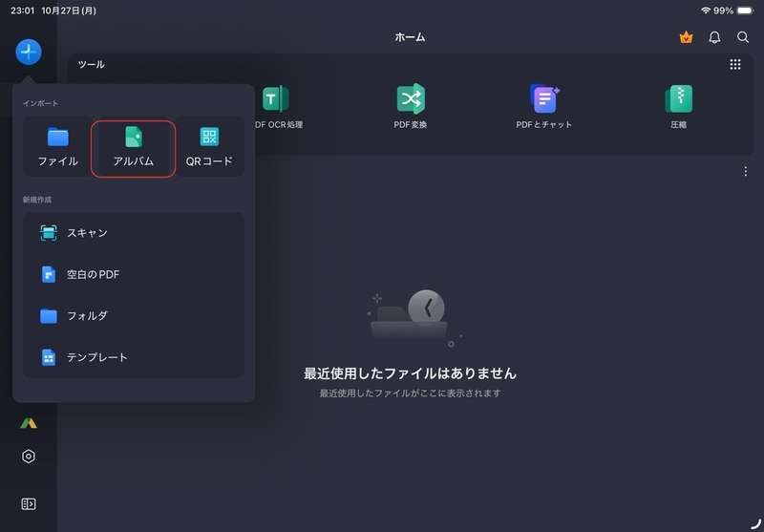The image size is (764, 532).
Task: Open PDF OCR処理 tool
Action: [278, 107]
